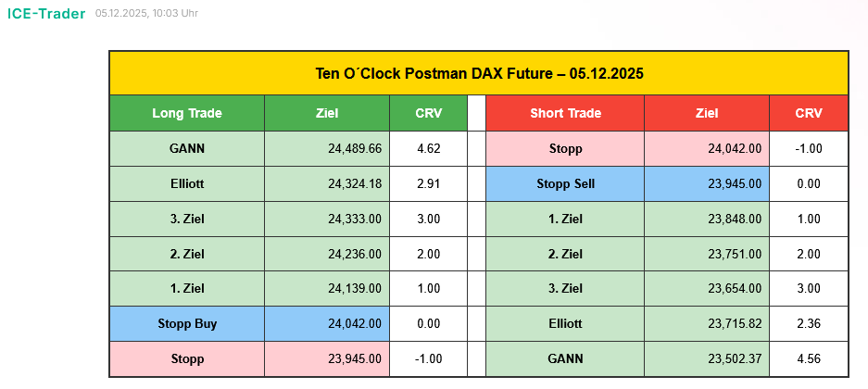Click the CRV value 2.36

(809, 323)
